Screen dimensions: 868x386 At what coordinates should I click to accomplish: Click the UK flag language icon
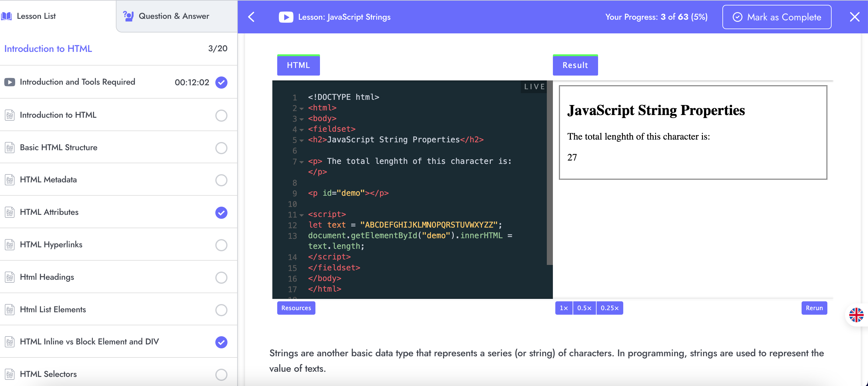click(856, 315)
